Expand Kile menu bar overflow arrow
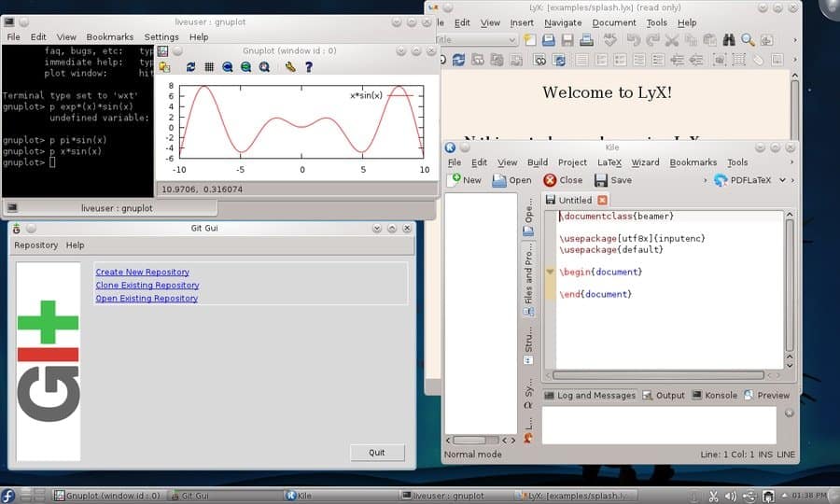This screenshot has height=504, width=840. 791,162
